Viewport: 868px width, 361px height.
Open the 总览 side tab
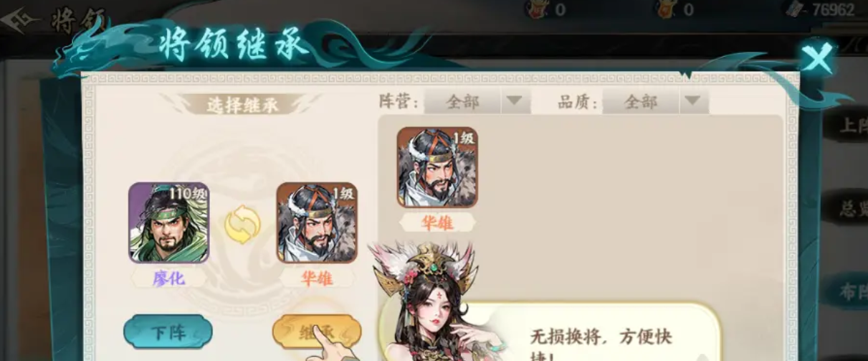point(852,207)
